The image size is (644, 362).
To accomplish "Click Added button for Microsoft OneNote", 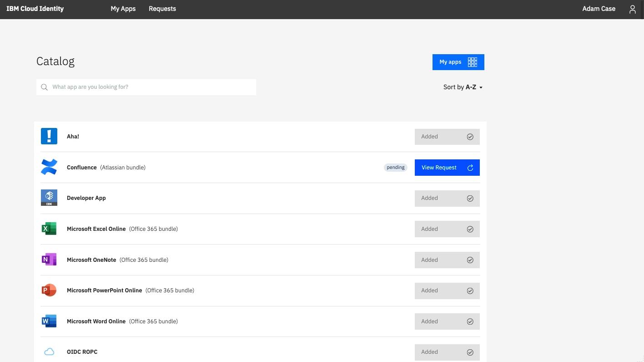I will click(447, 260).
